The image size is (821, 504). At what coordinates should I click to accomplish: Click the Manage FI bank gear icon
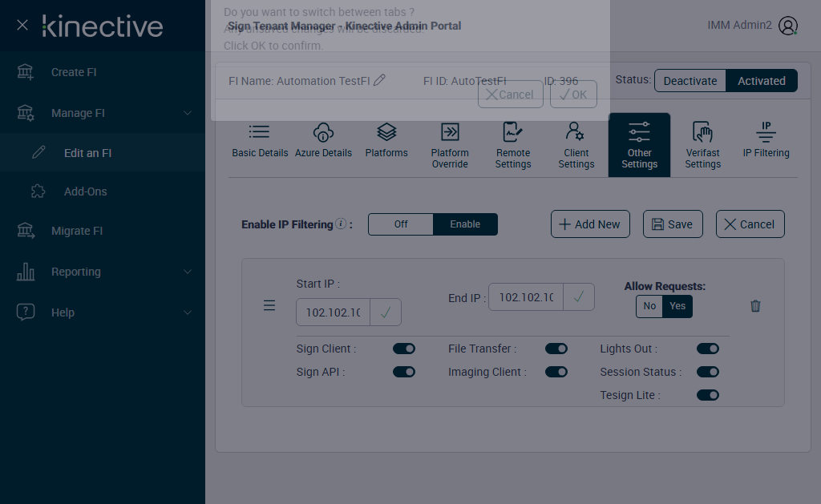[25, 113]
